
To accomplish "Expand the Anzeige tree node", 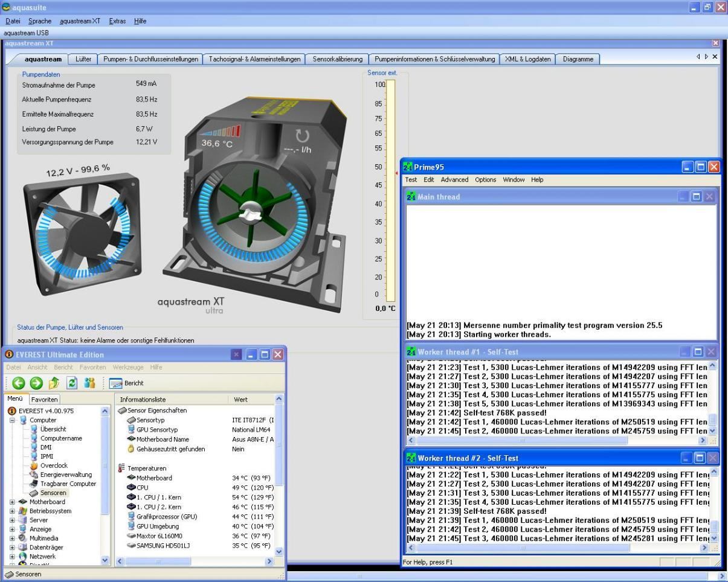I will point(12,529).
